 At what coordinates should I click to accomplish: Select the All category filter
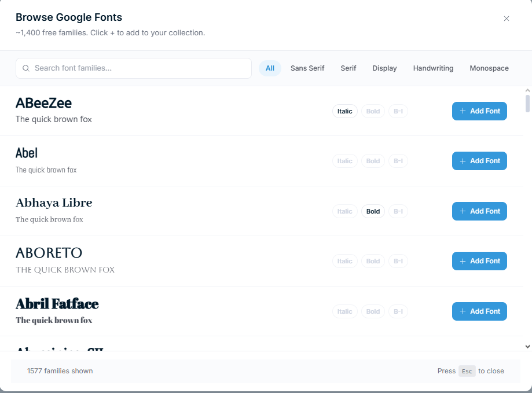(270, 68)
